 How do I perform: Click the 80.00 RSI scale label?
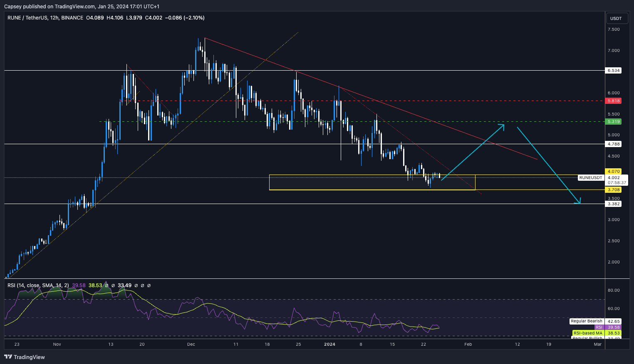[614, 290]
